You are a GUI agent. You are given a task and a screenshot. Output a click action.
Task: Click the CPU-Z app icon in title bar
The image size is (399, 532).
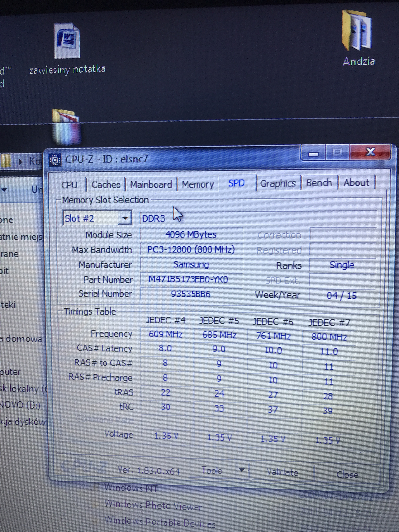point(55,160)
